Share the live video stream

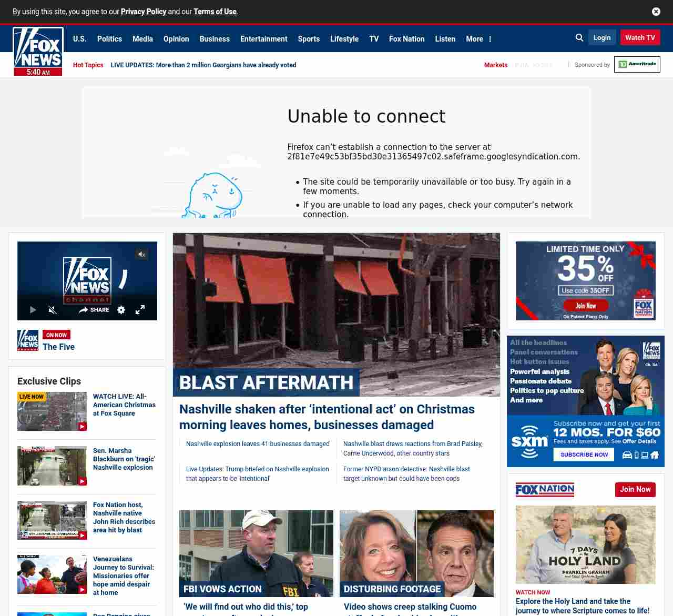tap(94, 310)
